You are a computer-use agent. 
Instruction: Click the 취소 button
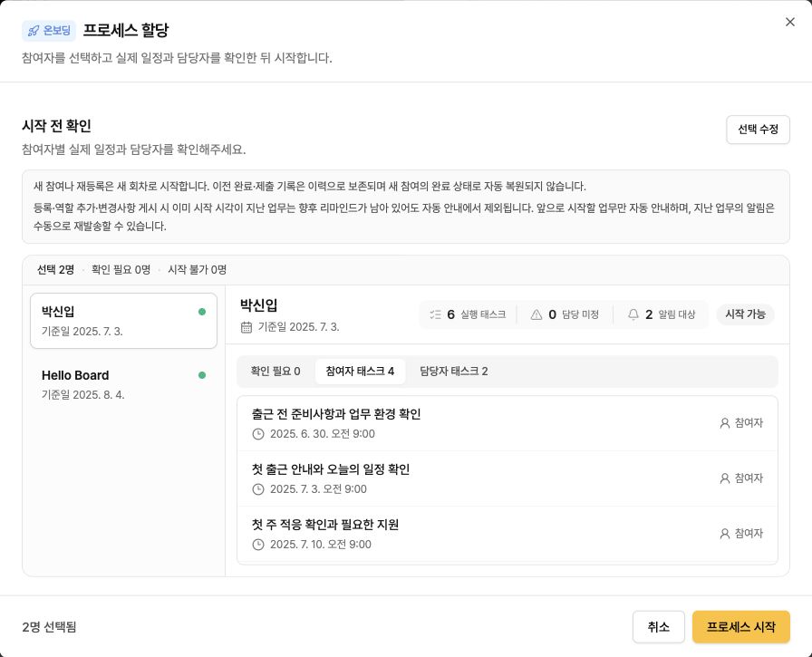click(x=658, y=627)
